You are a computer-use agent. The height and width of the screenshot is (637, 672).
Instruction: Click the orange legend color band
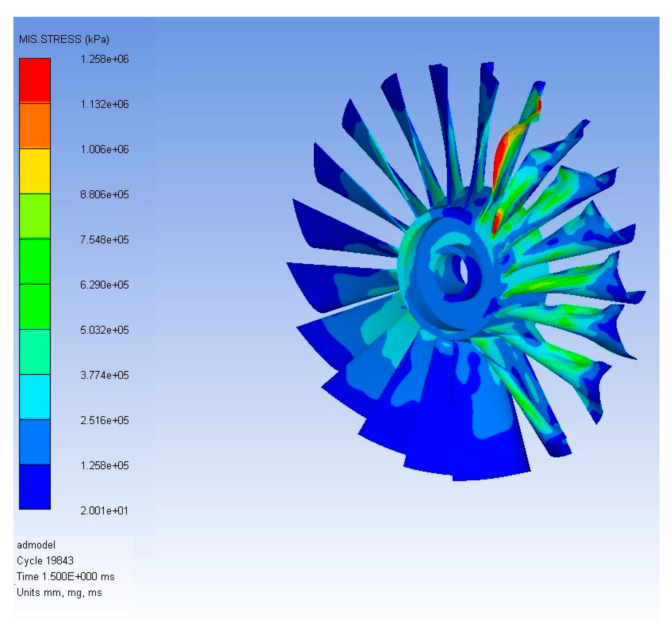(x=35, y=126)
